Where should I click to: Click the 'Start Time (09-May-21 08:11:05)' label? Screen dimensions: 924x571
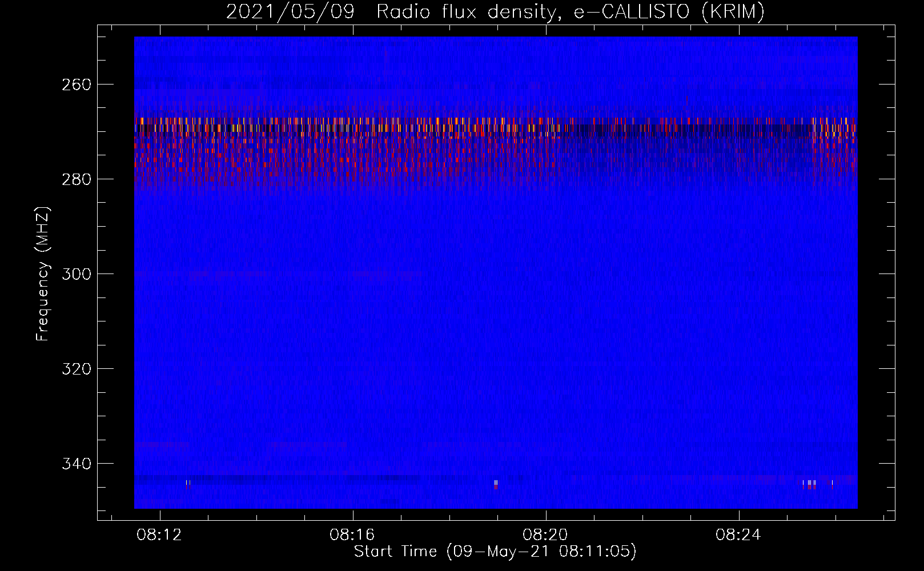point(495,552)
